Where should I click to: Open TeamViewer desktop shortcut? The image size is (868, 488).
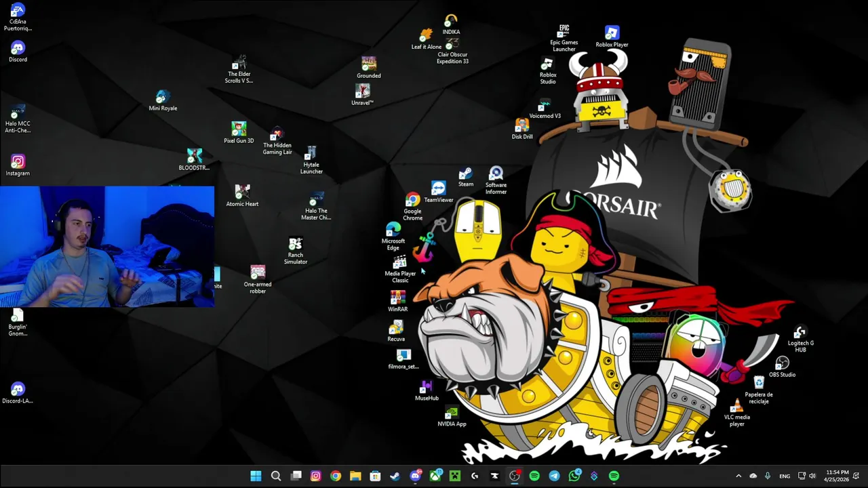[x=439, y=192]
